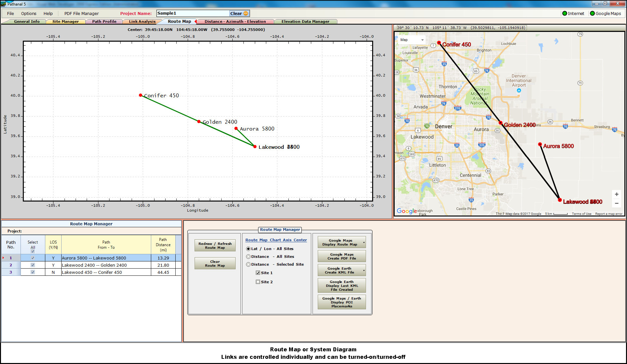Zoom in on the Google map
This screenshot has height=364, width=627.
pos(616,194)
